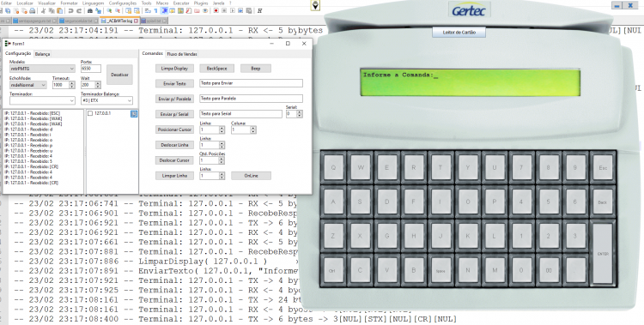Open the Plugins menu in Notepad++

pos(201,3)
